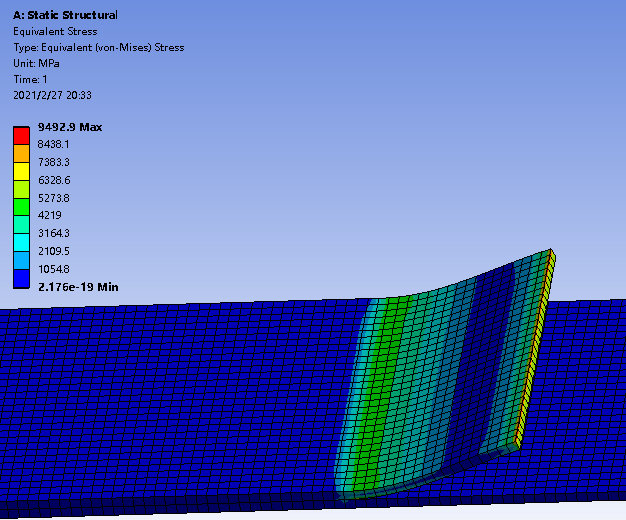Click the Unit: MPa label

(x=36, y=63)
